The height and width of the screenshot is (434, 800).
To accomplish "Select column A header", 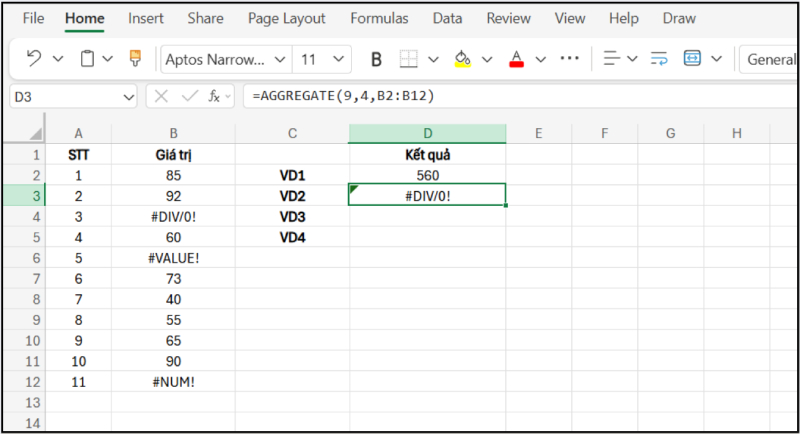I will pyautogui.click(x=78, y=134).
